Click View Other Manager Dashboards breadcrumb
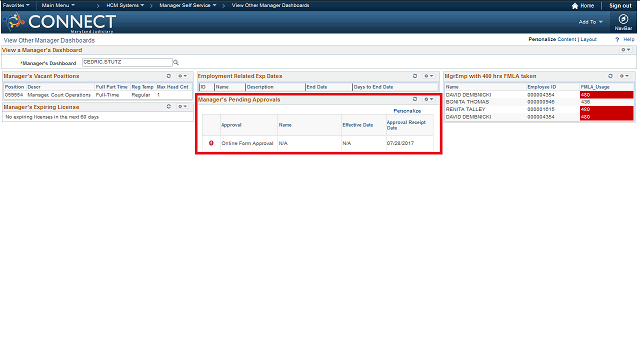Screen dimensions: 640x360 (x=270, y=5)
